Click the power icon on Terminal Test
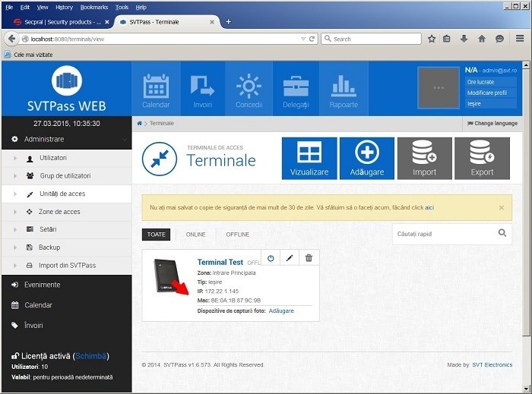This screenshot has height=394, width=532. pyautogui.click(x=271, y=258)
